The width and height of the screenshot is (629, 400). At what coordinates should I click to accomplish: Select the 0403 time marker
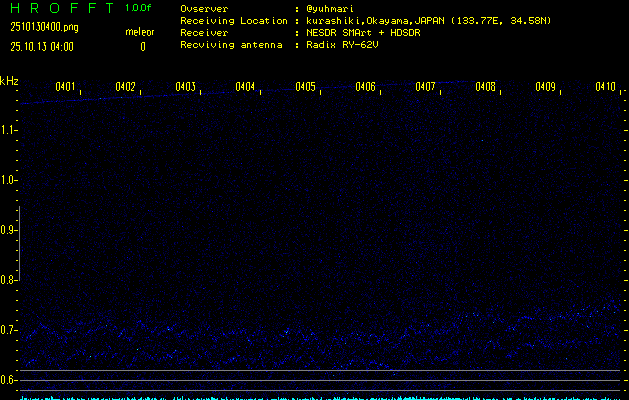click(185, 87)
